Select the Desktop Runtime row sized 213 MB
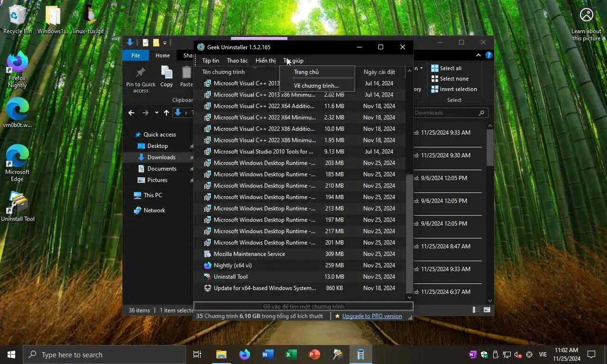 [300, 209]
